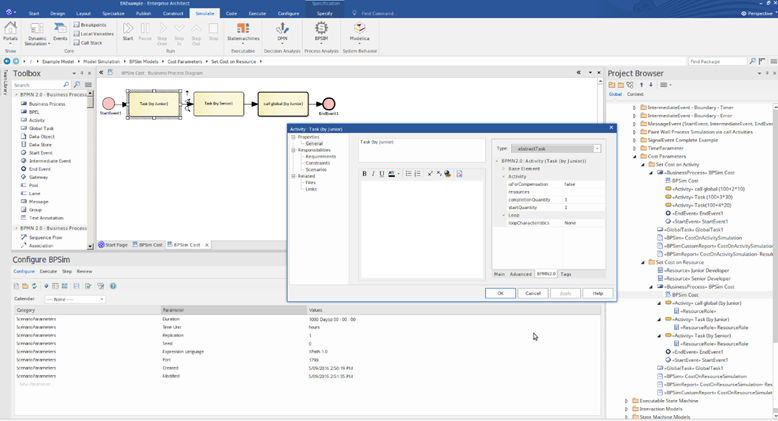Apply bold in the notes editor

click(x=364, y=174)
